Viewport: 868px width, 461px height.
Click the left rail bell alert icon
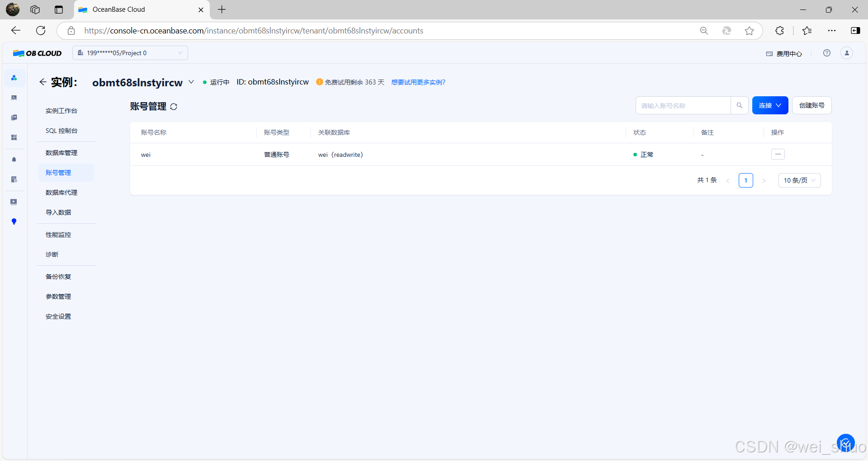(14, 160)
